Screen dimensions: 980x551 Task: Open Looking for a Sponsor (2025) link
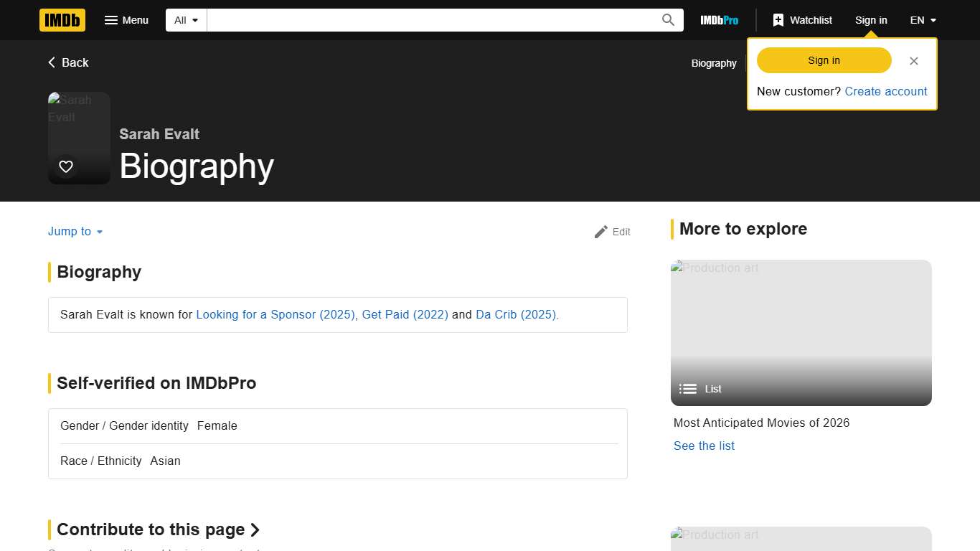pyautogui.click(x=275, y=314)
